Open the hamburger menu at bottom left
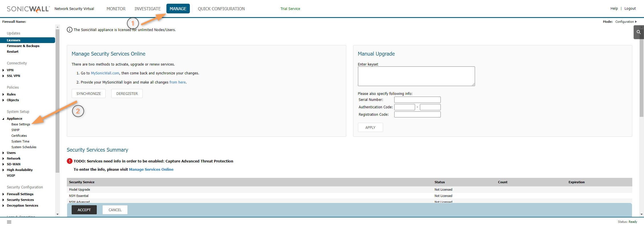 [x=9, y=222]
